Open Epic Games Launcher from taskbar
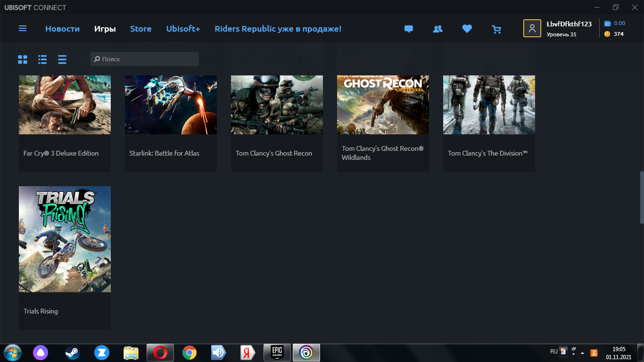This screenshot has height=362, width=644. [x=277, y=353]
